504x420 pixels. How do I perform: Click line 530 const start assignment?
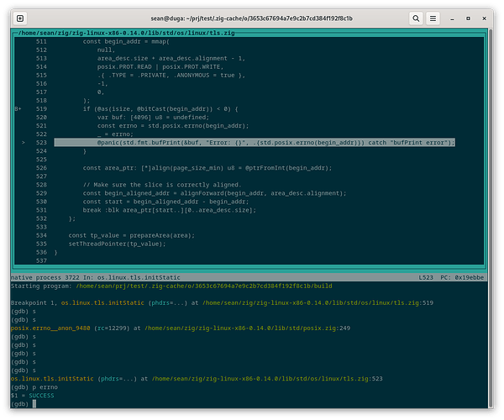(165, 202)
